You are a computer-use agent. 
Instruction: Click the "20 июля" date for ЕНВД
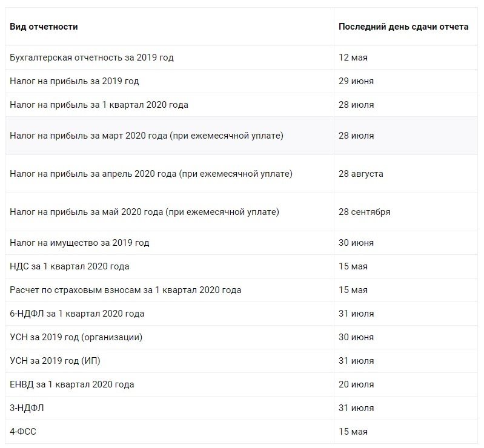[356, 384]
